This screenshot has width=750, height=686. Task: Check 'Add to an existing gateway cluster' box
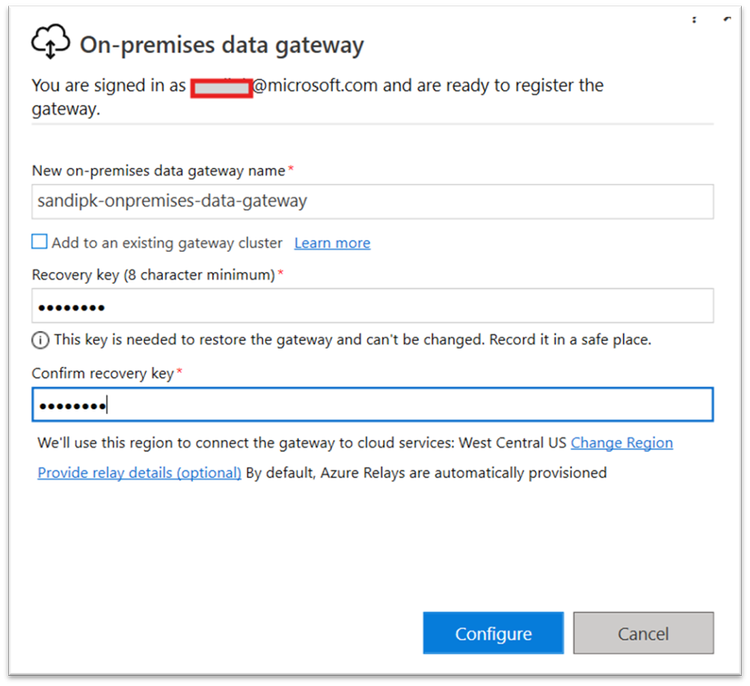(40, 242)
